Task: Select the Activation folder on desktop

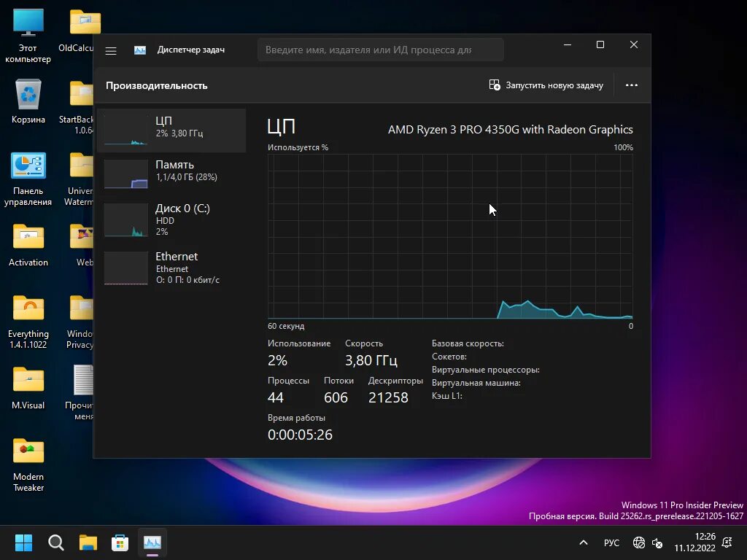Action: click(x=28, y=245)
